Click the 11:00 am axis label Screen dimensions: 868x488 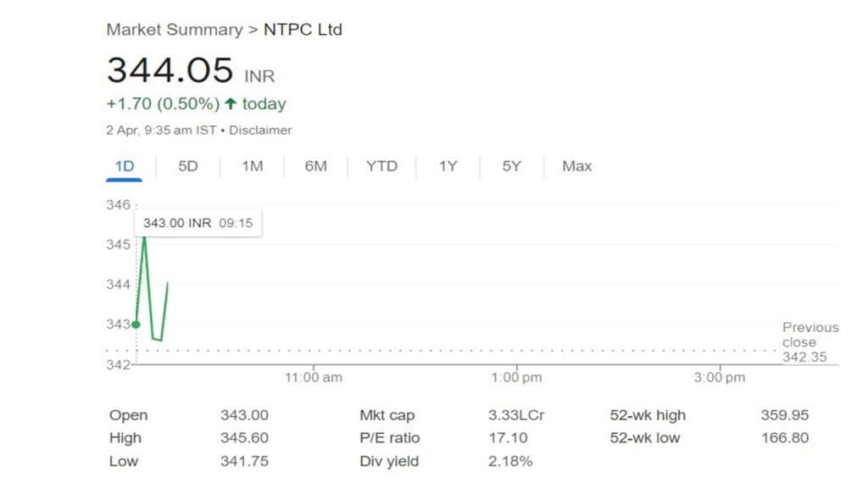[x=313, y=378]
